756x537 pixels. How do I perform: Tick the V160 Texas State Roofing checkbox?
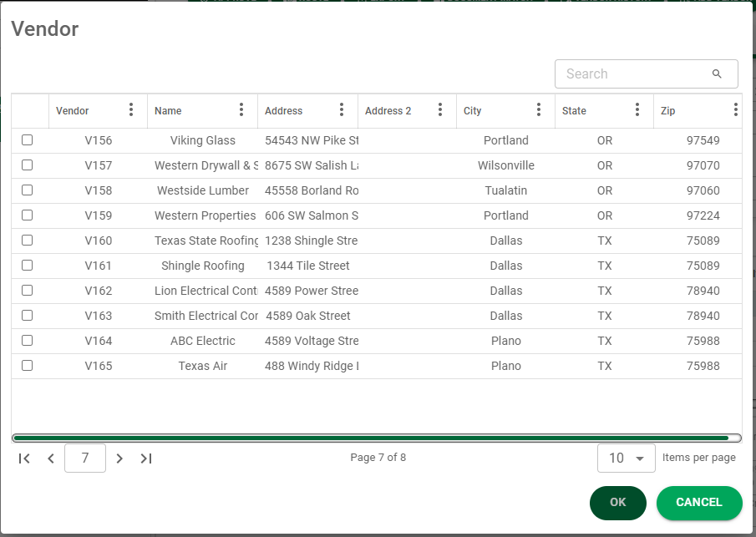(x=27, y=240)
